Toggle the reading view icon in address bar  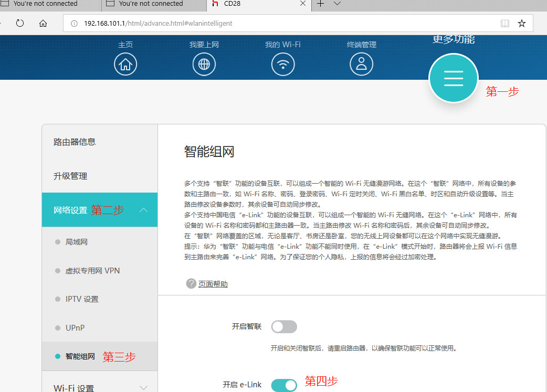coord(504,23)
